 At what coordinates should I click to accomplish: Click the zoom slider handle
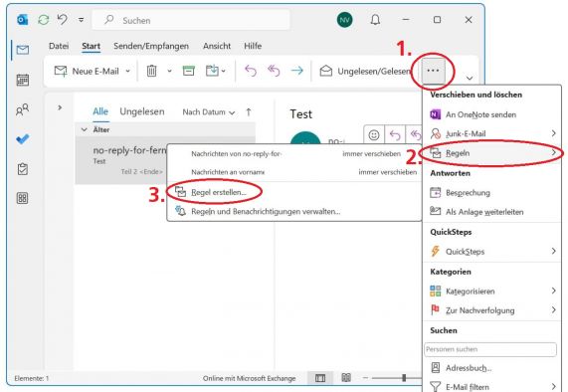[404, 378]
